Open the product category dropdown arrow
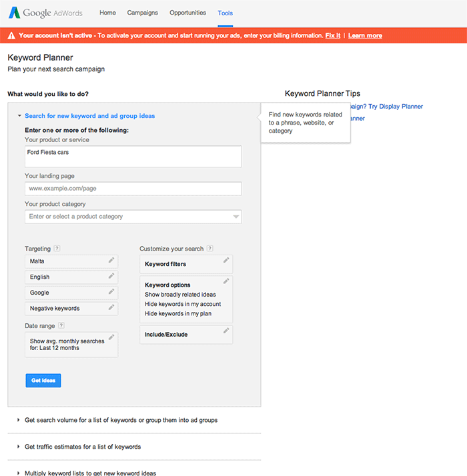 236,217
